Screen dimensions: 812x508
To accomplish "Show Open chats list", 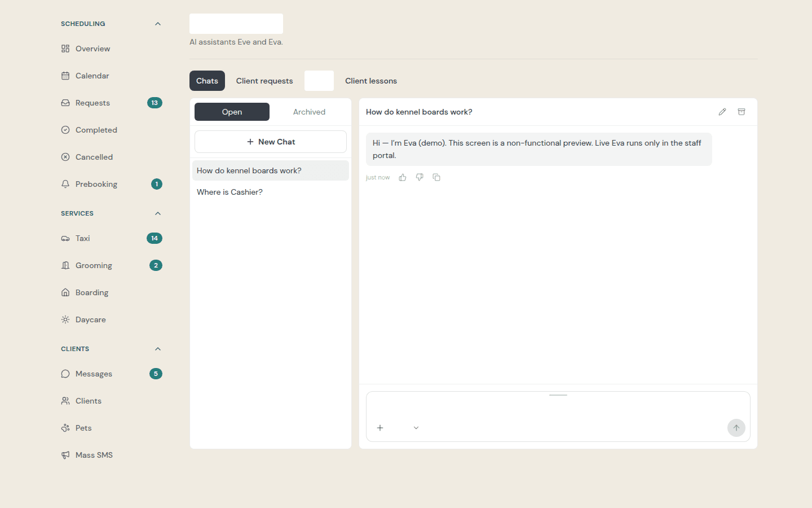I will [x=232, y=112].
